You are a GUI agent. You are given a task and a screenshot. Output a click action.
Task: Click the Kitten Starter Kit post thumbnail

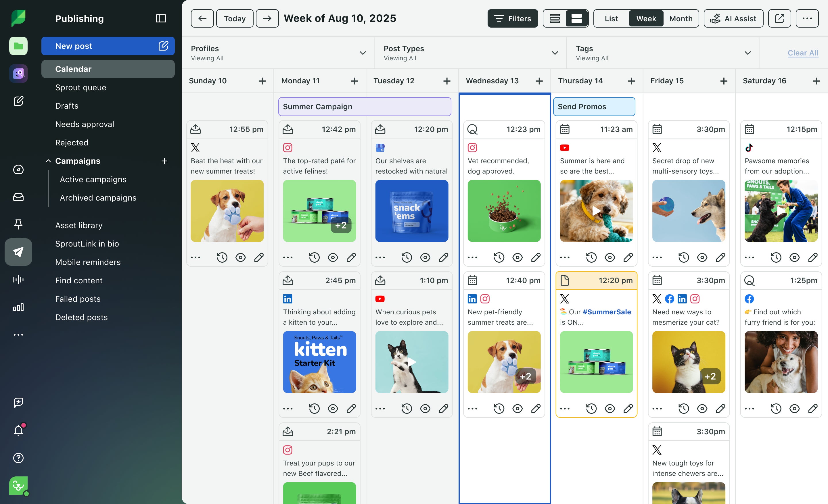tap(319, 362)
